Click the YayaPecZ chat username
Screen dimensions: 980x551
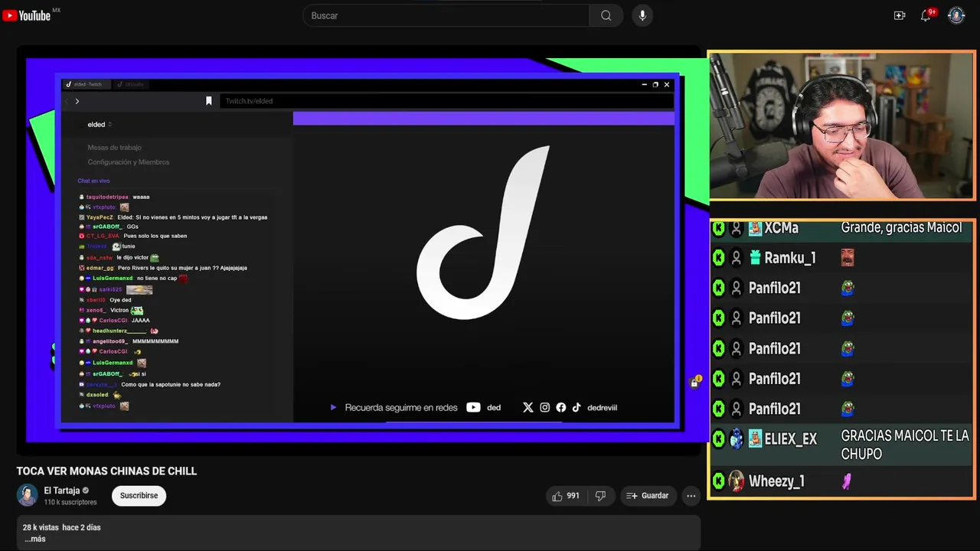[x=100, y=217]
